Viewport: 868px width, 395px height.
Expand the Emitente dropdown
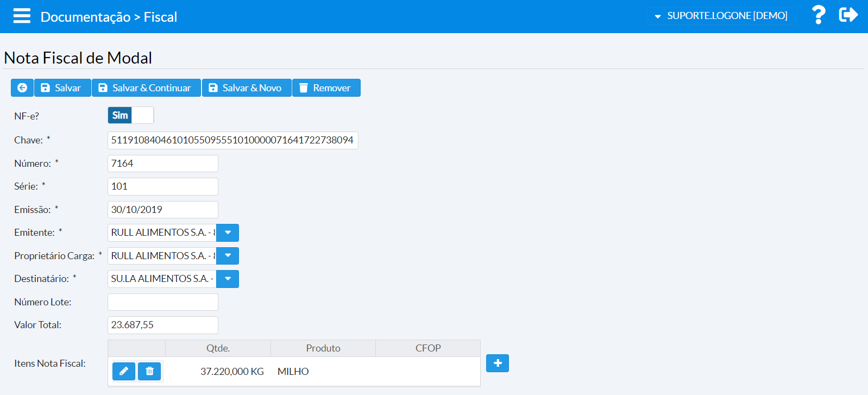click(228, 233)
